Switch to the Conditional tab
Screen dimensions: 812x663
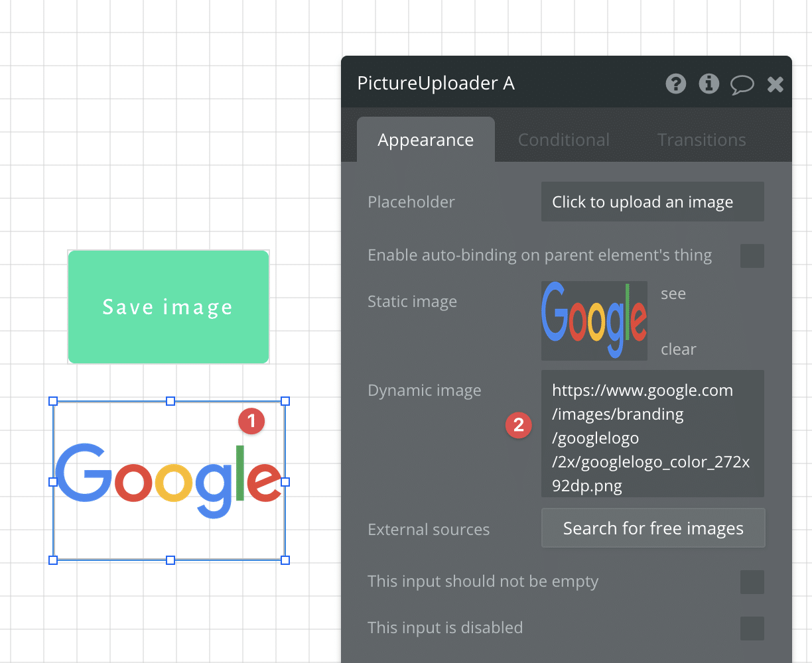(x=563, y=139)
